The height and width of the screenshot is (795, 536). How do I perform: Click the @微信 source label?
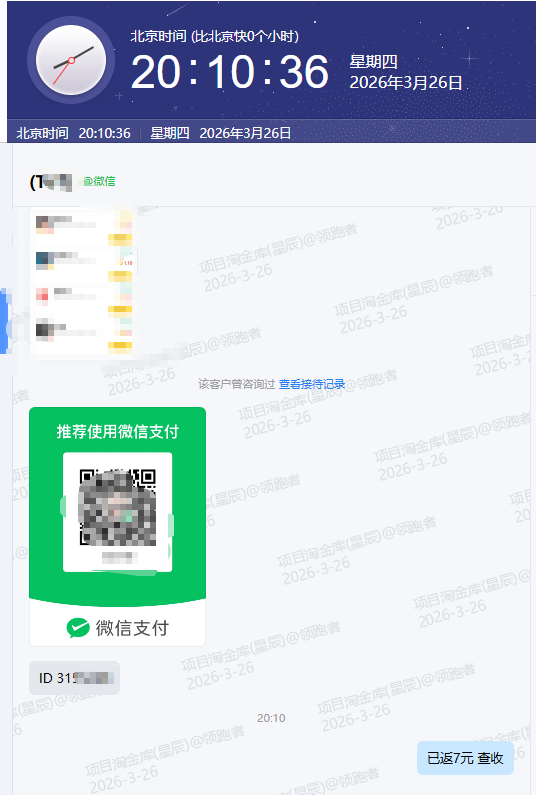click(x=99, y=181)
